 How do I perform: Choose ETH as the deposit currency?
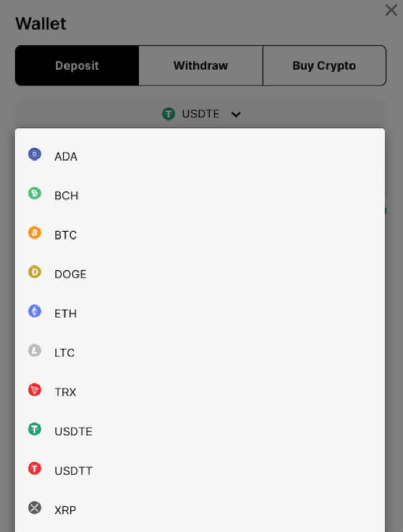65,313
